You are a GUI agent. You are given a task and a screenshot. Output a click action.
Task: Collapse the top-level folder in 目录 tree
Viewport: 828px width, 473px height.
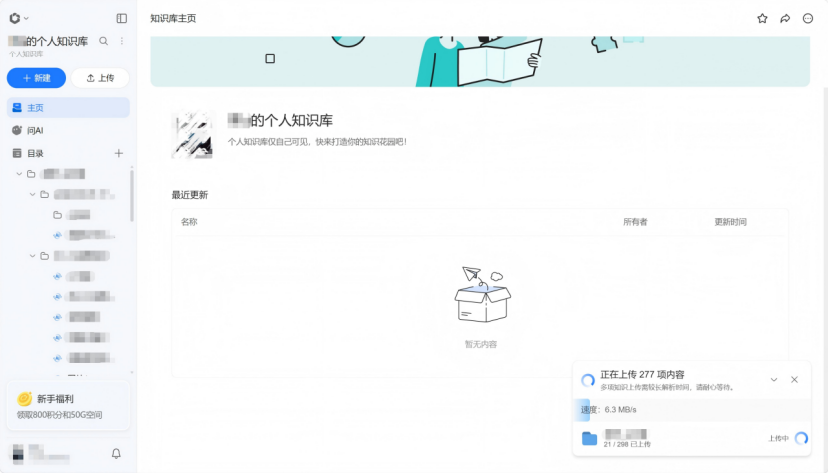point(19,174)
